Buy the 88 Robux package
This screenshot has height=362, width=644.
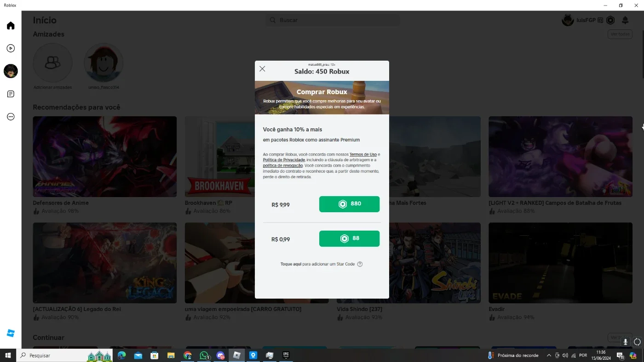pyautogui.click(x=349, y=239)
